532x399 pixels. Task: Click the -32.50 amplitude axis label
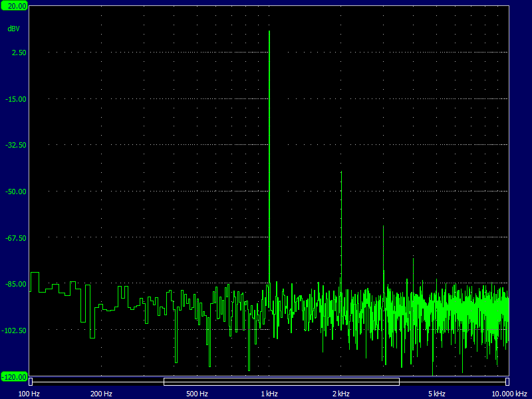tap(16, 145)
